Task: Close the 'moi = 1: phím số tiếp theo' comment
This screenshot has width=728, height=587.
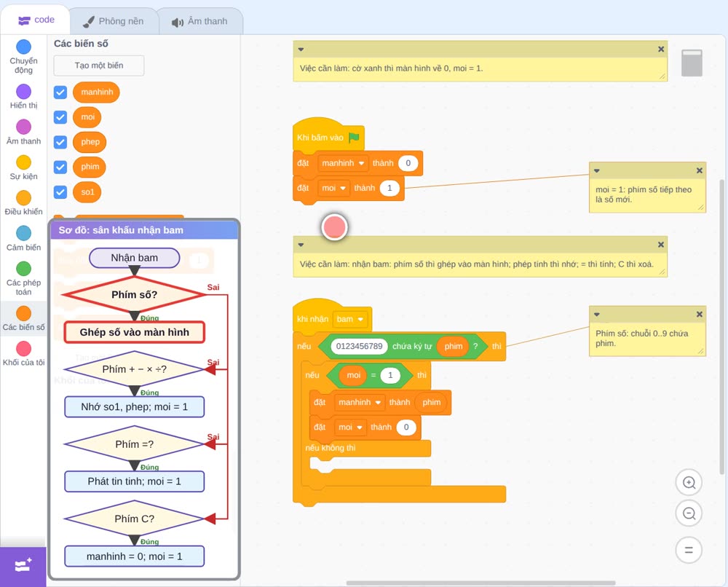Action: coord(699,170)
